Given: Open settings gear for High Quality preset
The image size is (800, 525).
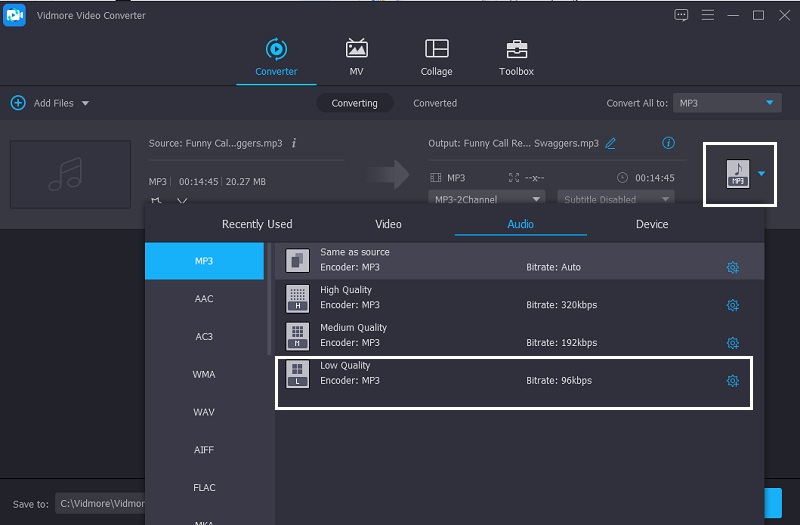Looking at the screenshot, I should pyautogui.click(x=732, y=305).
